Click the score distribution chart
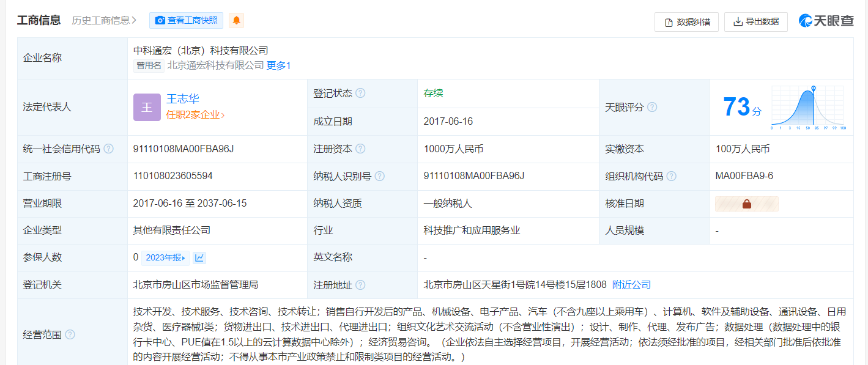Image resolution: width=868 pixels, height=365 pixels. [807, 108]
